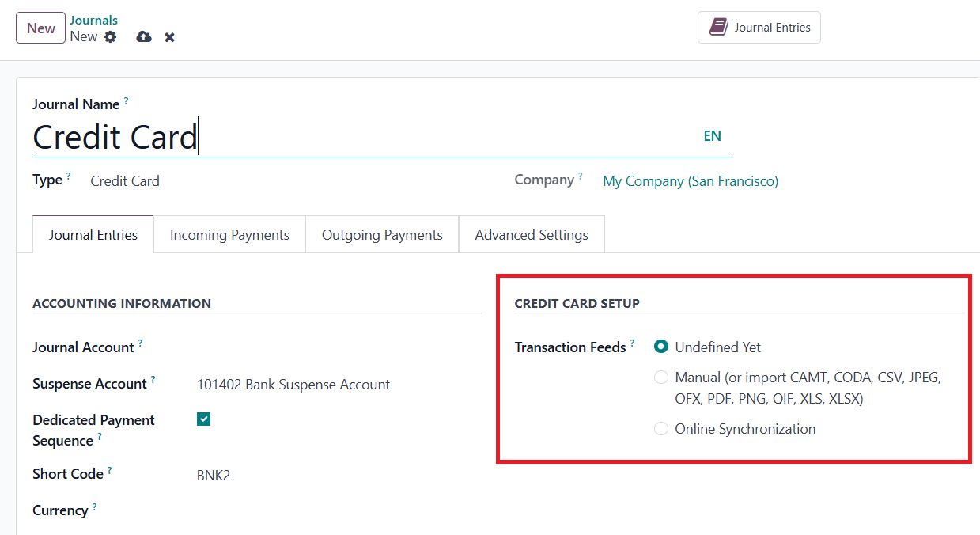This screenshot has height=535, width=980.
Task: Open the Advanced Settings tab
Action: click(x=532, y=235)
